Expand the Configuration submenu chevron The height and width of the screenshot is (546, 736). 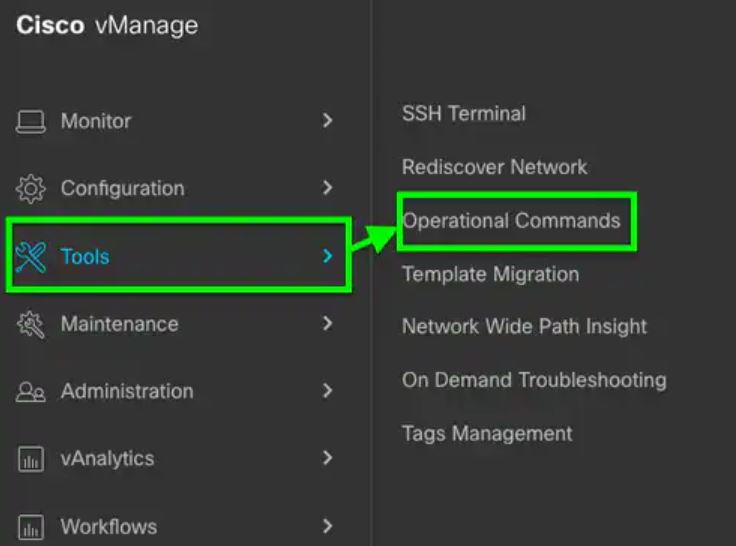point(327,188)
